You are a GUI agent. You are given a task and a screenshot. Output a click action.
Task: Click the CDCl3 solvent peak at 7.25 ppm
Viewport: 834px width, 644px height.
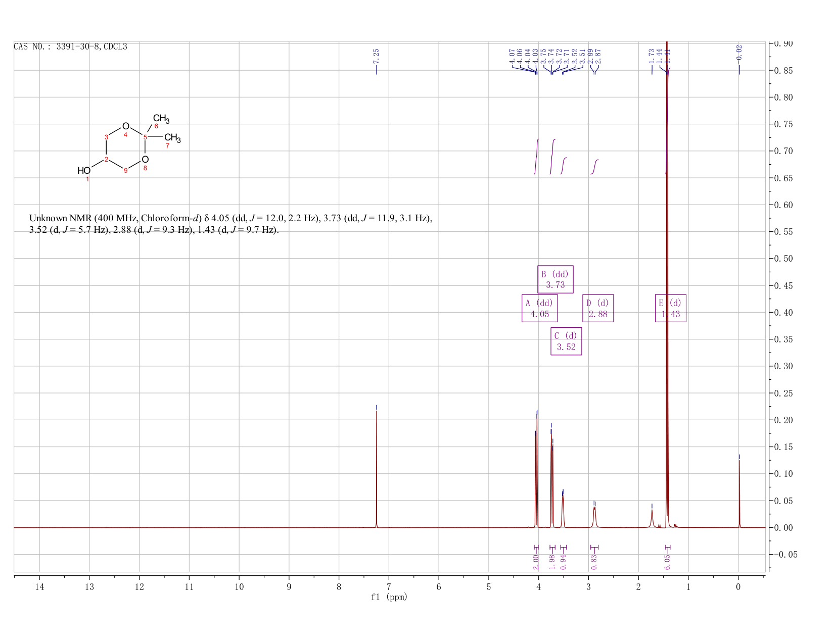pos(377,469)
